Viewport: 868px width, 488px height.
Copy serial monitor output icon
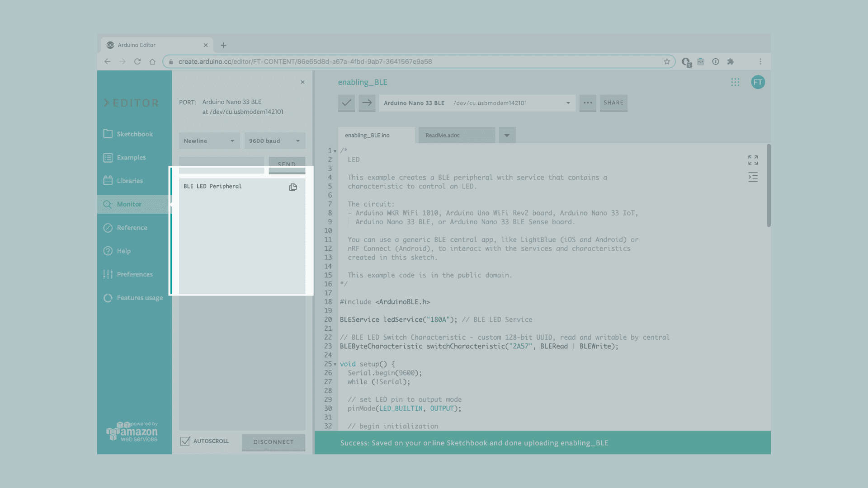(x=293, y=187)
